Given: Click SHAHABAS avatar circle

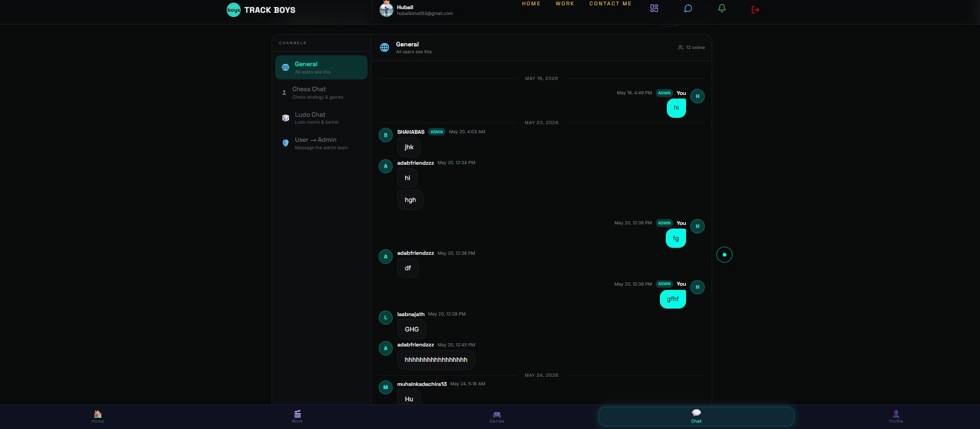Looking at the screenshot, I should pyautogui.click(x=386, y=135).
